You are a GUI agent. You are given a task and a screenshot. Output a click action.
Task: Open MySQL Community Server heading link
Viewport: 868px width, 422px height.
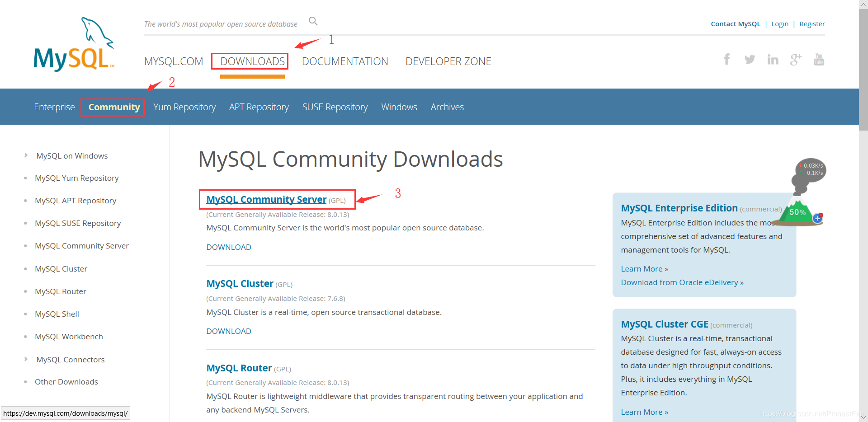point(266,199)
